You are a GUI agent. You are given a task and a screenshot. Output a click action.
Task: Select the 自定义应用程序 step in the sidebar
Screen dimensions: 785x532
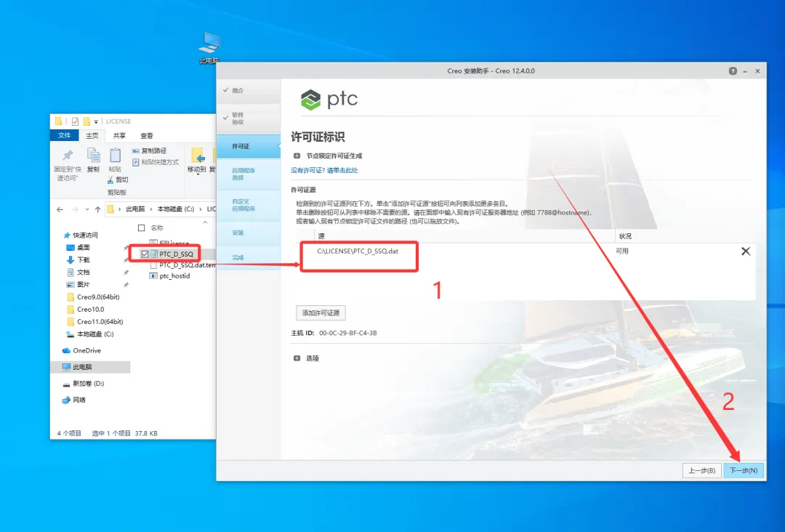pyautogui.click(x=249, y=205)
